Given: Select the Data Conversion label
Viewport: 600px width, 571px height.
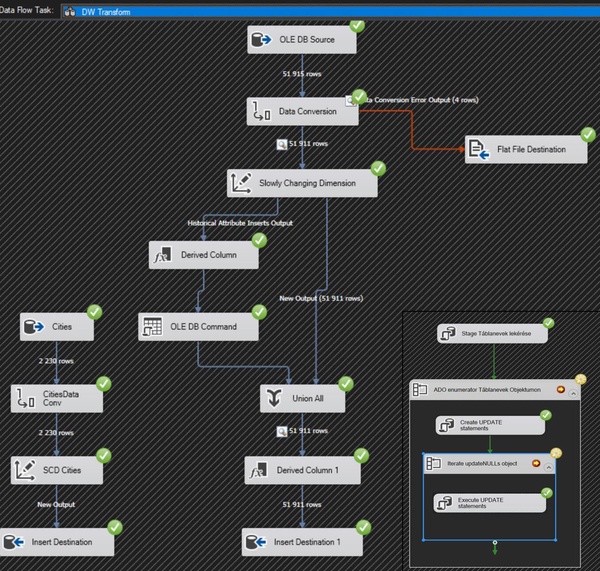Looking at the screenshot, I should click(308, 111).
